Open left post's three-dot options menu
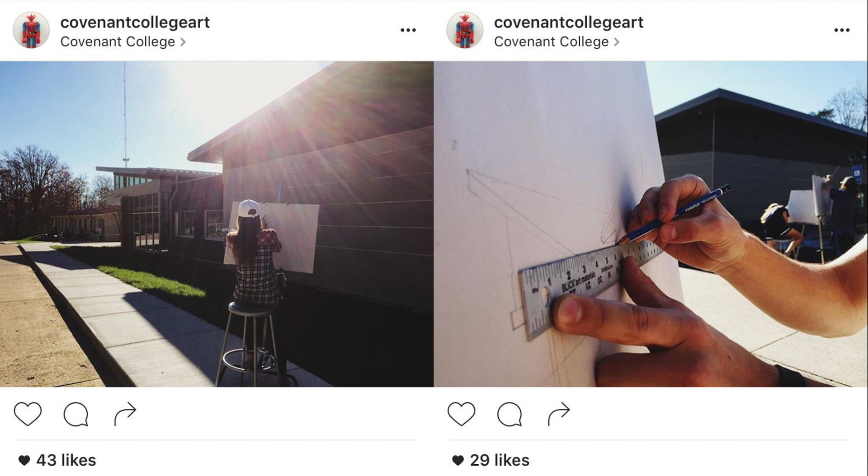Image resolution: width=868 pixels, height=476 pixels. coord(408,30)
